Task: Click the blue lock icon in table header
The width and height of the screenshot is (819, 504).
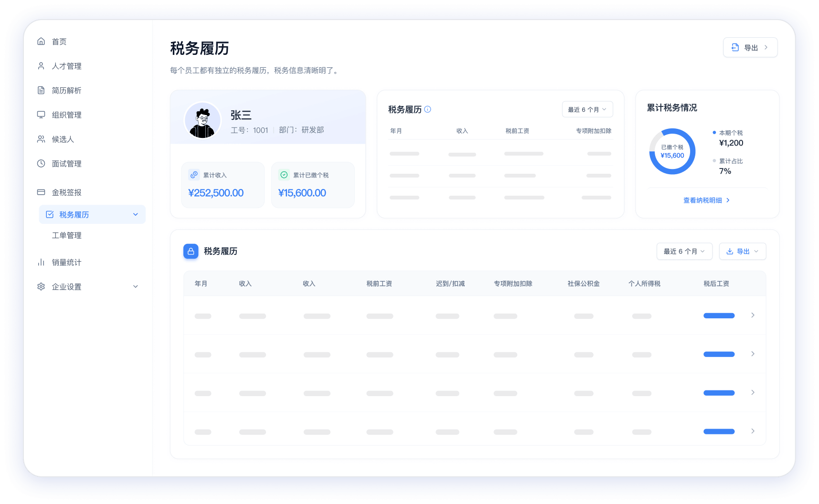Action: [x=191, y=251]
